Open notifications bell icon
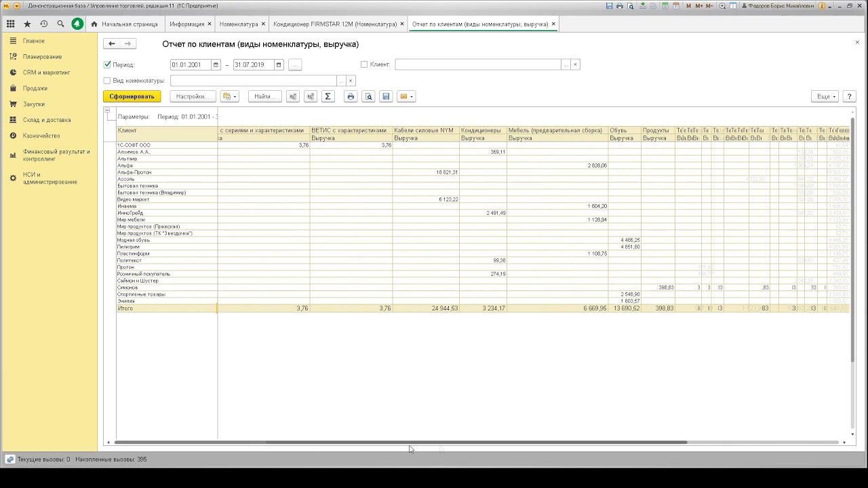Screen dimensions: 868x488 [77, 24]
